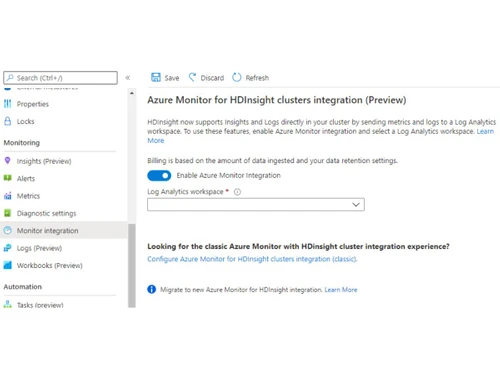
Task: Click the Alerts sidebar icon
Action: click(8, 178)
